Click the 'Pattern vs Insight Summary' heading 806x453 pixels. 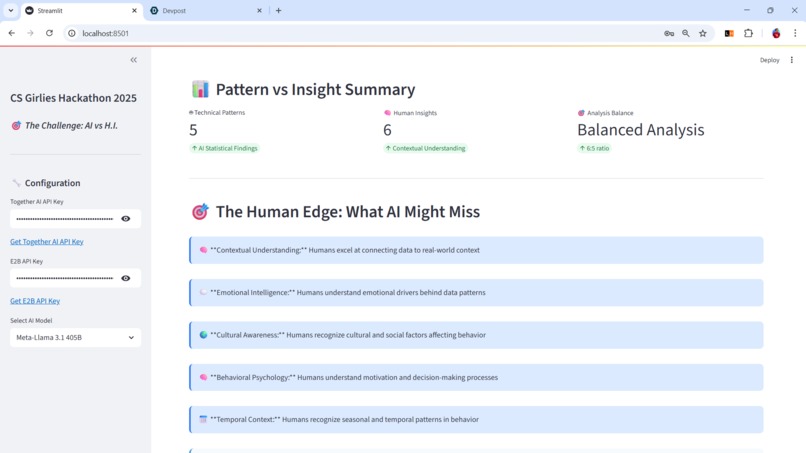[316, 89]
